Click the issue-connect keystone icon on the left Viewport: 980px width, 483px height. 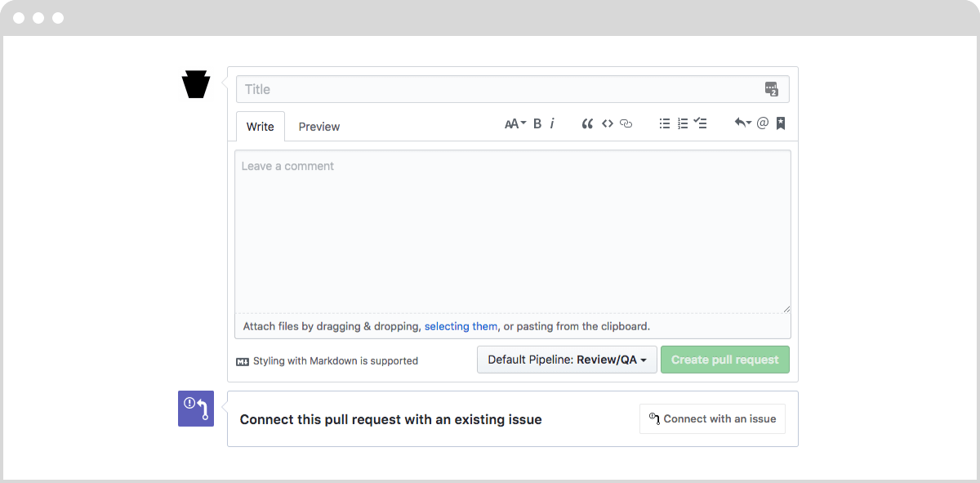(195, 409)
